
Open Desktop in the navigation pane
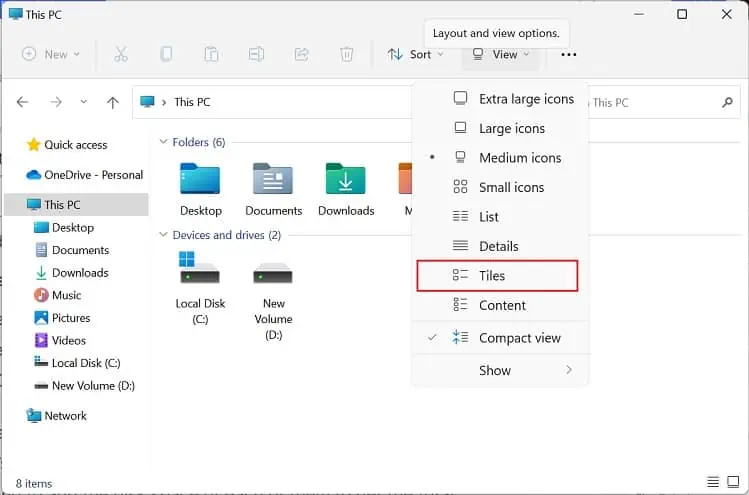[x=64, y=227]
